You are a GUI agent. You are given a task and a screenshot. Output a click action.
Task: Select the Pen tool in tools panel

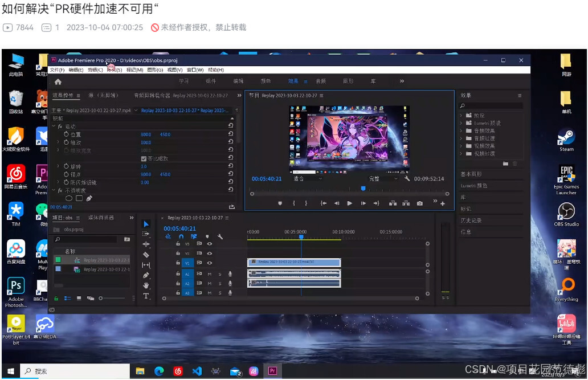click(x=146, y=275)
